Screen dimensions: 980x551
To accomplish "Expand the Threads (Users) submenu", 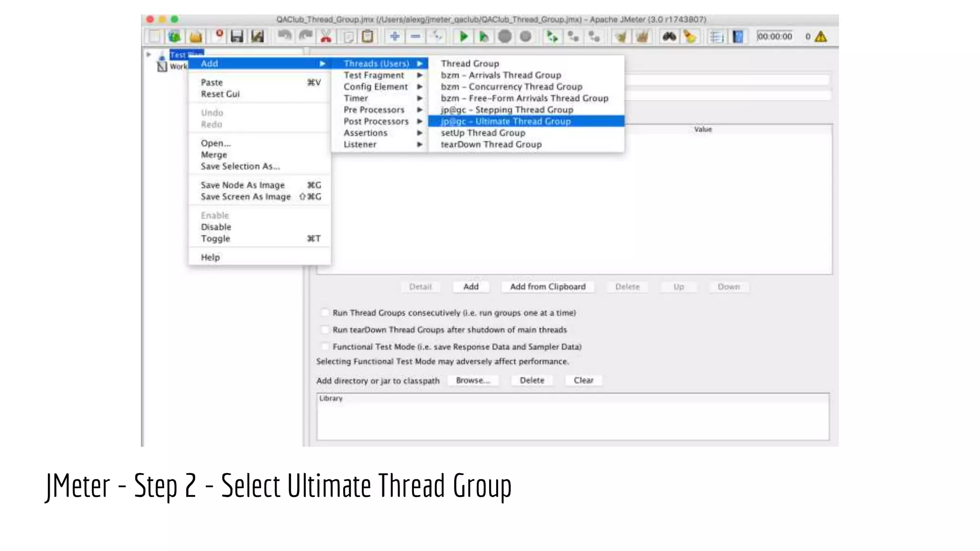I will pyautogui.click(x=379, y=64).
